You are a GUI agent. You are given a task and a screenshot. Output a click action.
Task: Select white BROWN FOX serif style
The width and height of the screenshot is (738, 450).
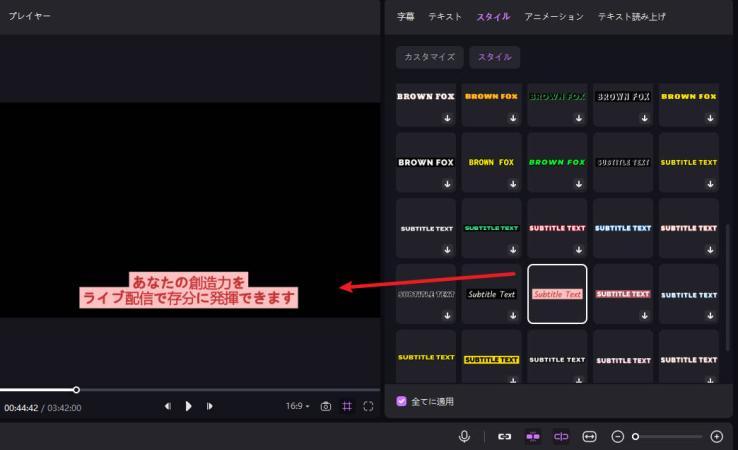point(425,105)
